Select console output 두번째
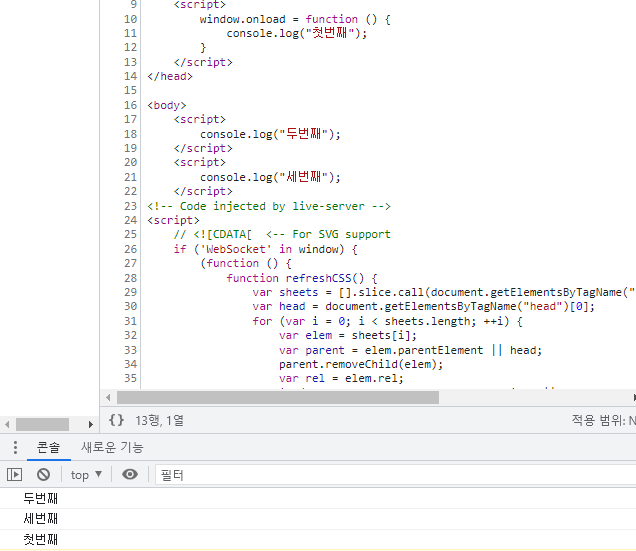 pyautogui.click(x=41, y=498)
